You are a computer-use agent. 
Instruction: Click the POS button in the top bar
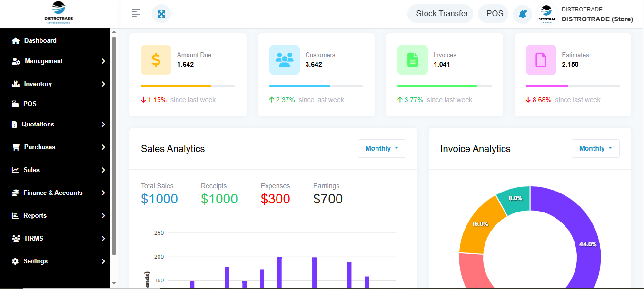495,13
